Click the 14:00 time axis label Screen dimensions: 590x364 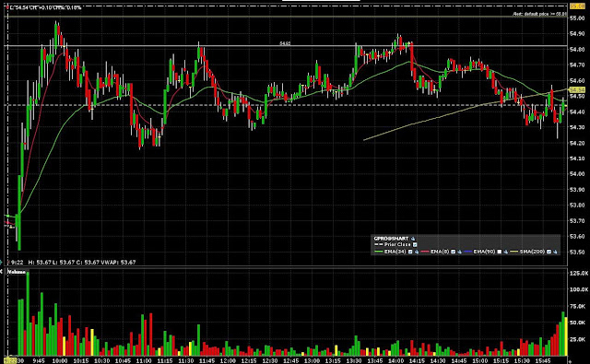point(395,360)
